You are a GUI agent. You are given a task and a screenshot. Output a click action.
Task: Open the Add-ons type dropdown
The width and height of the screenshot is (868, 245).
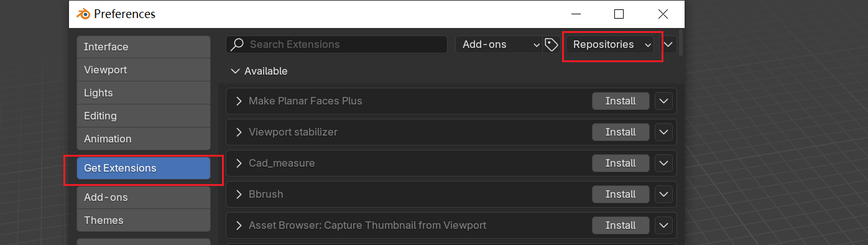tap(499, 44)
